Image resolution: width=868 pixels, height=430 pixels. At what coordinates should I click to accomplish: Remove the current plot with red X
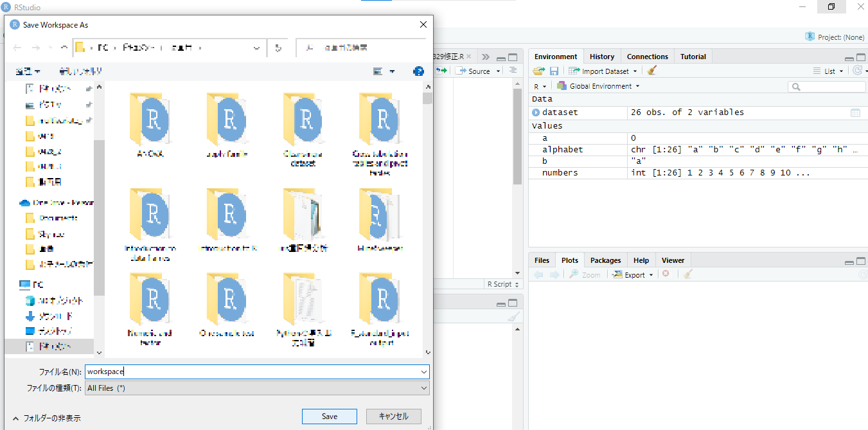pos(666,274)
